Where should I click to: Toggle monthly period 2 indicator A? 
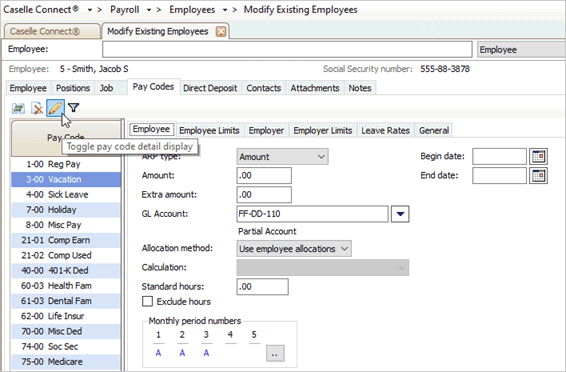182,353
